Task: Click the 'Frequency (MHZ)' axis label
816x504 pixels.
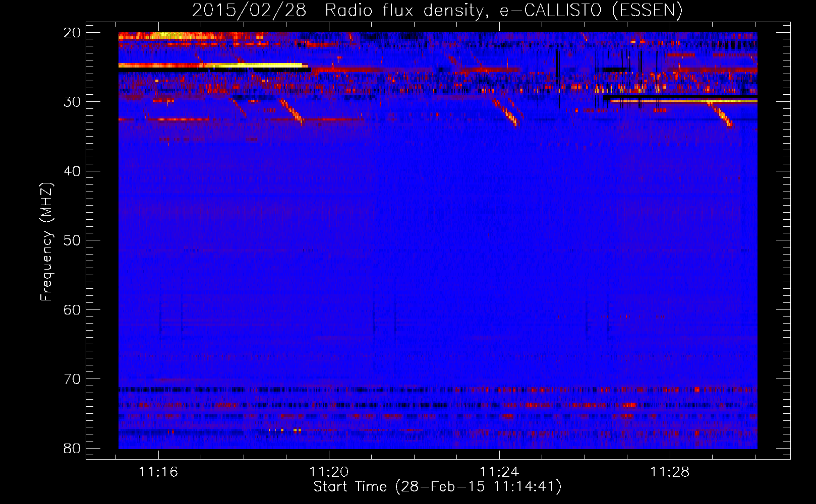Action: tap(46, 242)
